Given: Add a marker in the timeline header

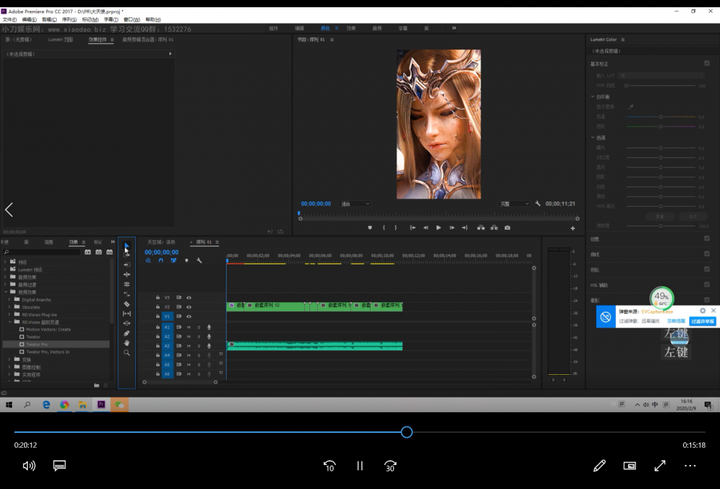Looking at the screenshot, I should click(186, 260).
